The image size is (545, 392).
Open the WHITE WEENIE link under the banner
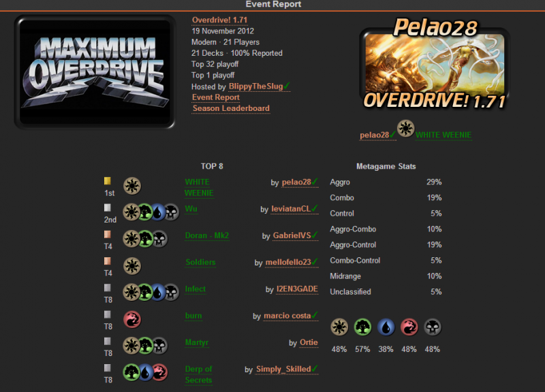[x=443, y=135]
